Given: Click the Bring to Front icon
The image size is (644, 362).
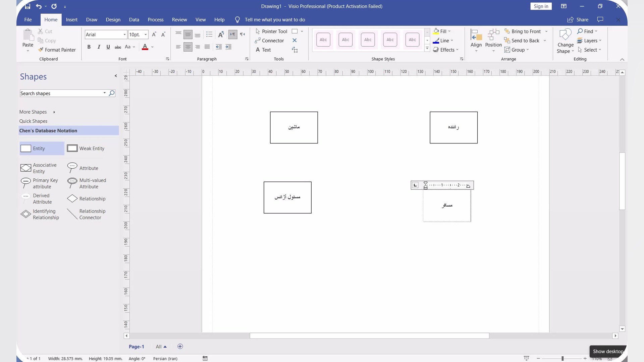Looking at the screenshot, I should point(507,31).
